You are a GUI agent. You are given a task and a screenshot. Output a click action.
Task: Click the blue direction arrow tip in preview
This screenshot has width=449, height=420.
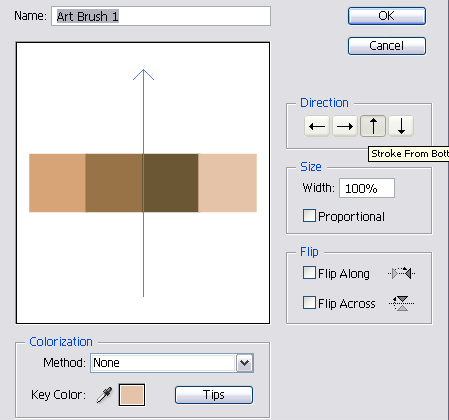tap(143, 72)
